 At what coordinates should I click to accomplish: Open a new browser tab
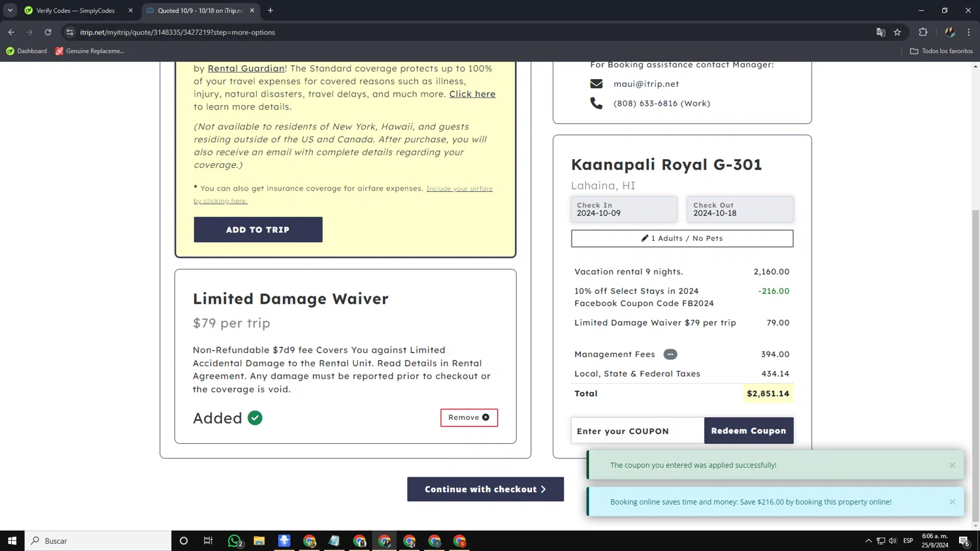[x=270, y=10]
